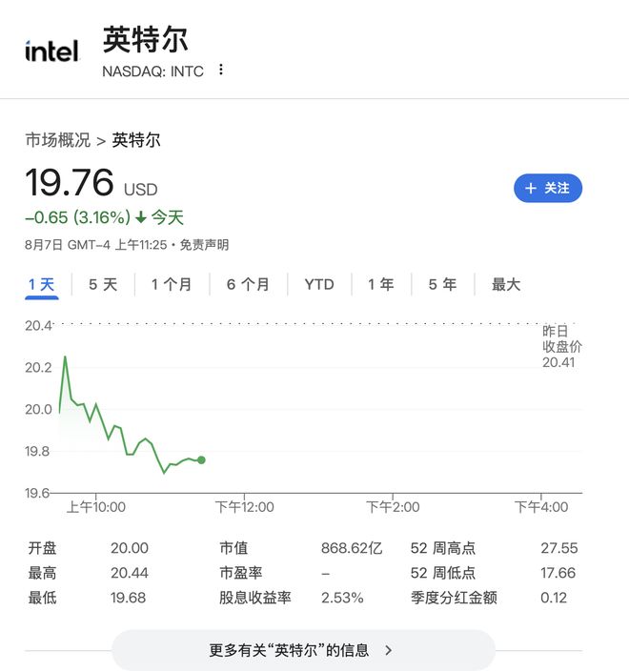Open the three-dot options menu
This screenshot has height=672, width=629.
221,71
